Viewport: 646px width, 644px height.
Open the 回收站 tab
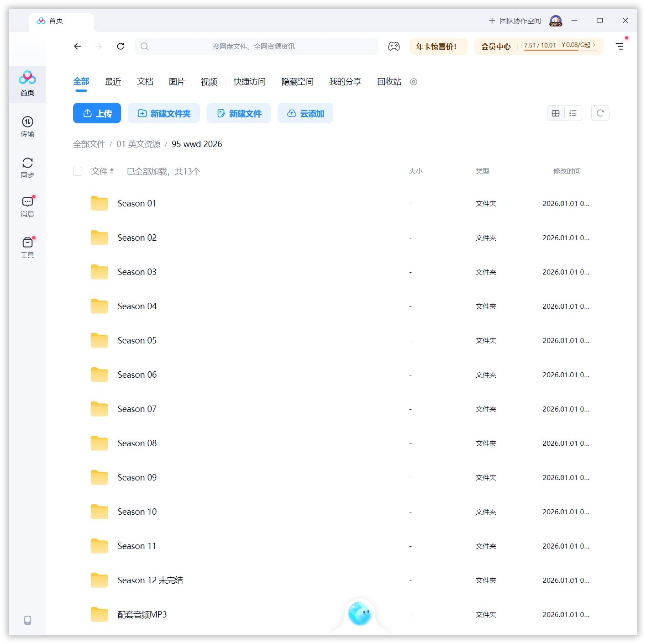pyautogui.click(x=389, y=82)
